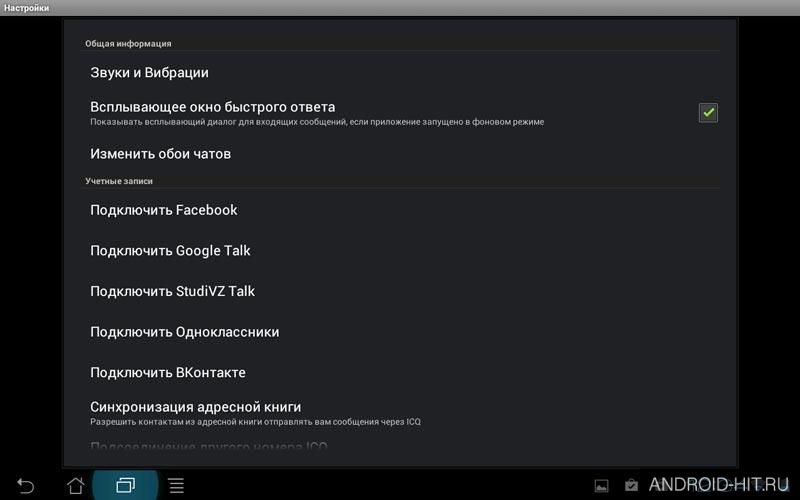Tap the shopping bag notification icon
The image size is (800, 500).
(632, 485)
